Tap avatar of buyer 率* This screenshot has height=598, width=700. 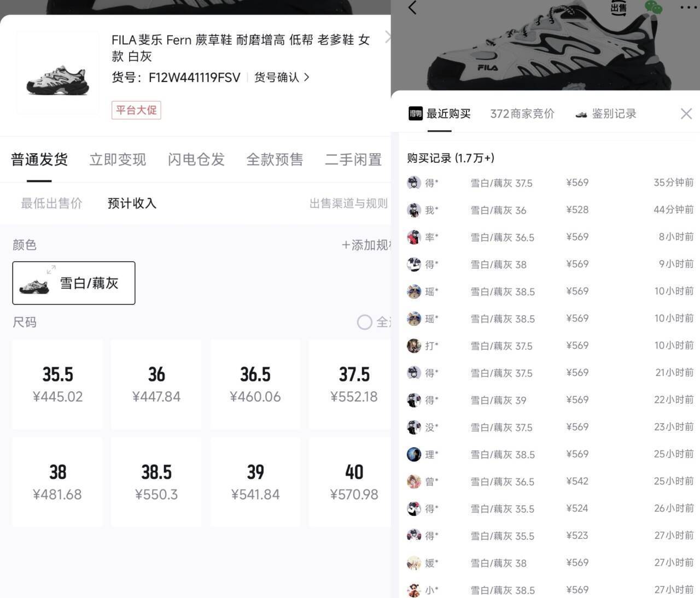point(414,237)
